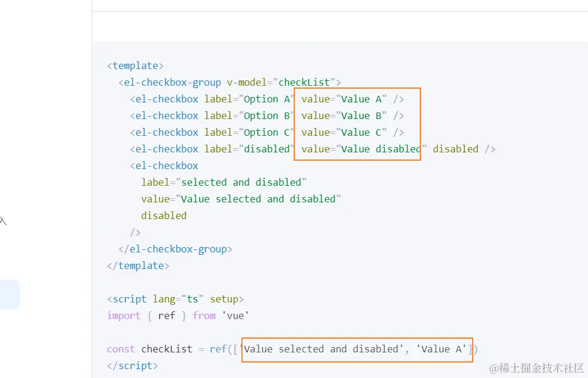
Task: Click the standalone disabled attribute line
Action: pos(164,215)
